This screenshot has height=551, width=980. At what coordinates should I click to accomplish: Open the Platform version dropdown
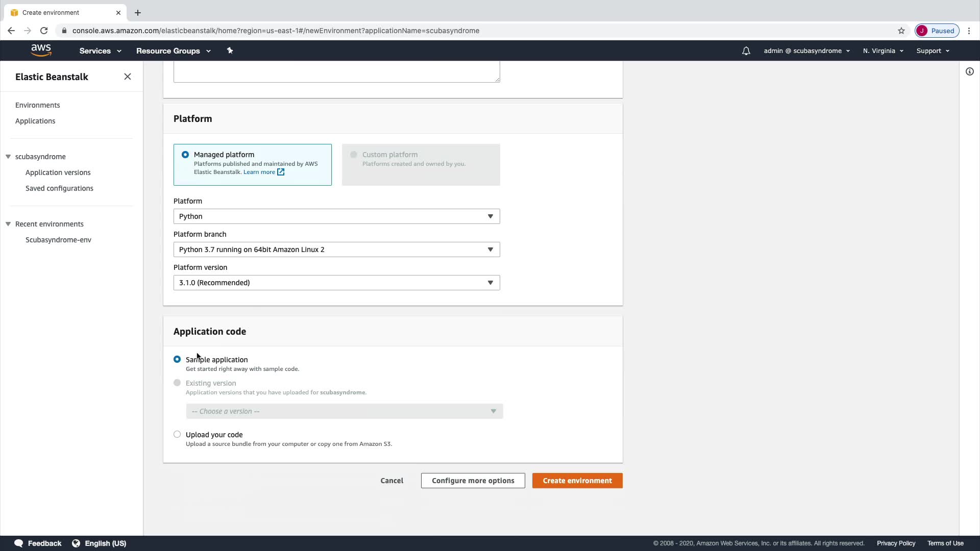[x=336, y=283]
